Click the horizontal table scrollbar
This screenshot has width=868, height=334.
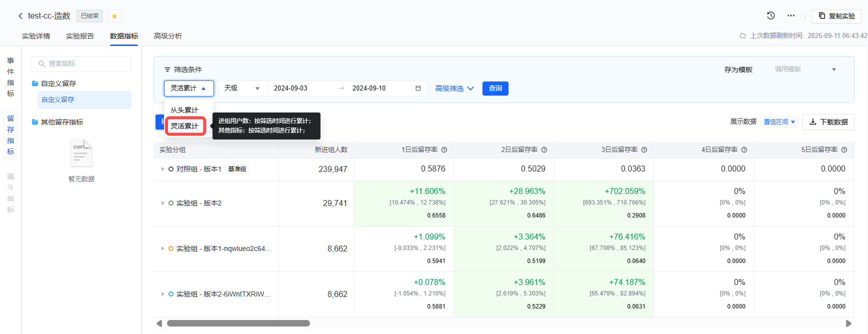click(x=238, y=323)
